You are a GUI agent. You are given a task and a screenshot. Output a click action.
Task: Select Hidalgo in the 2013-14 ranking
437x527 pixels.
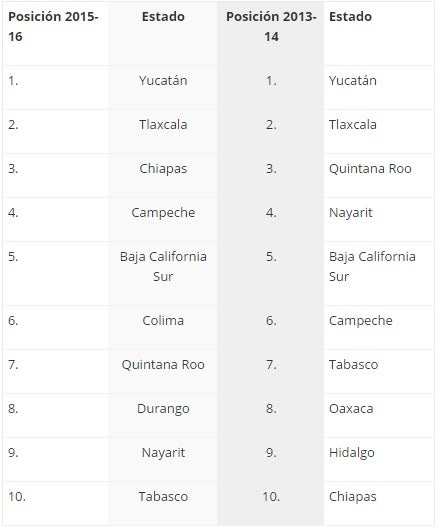coord(352,453)
